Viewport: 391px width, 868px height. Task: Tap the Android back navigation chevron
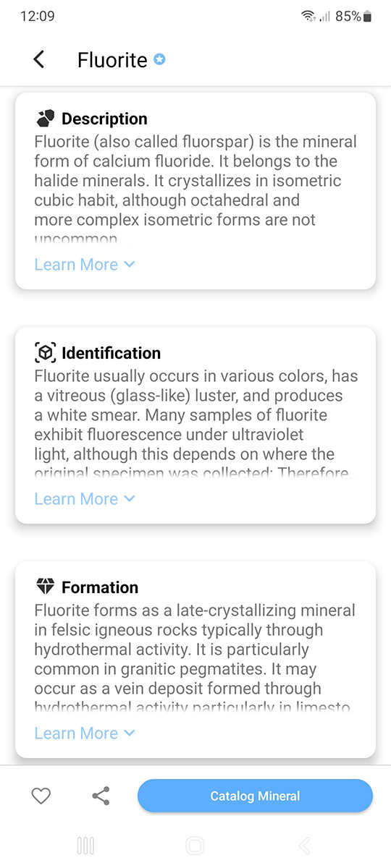(x=305, y=846)
